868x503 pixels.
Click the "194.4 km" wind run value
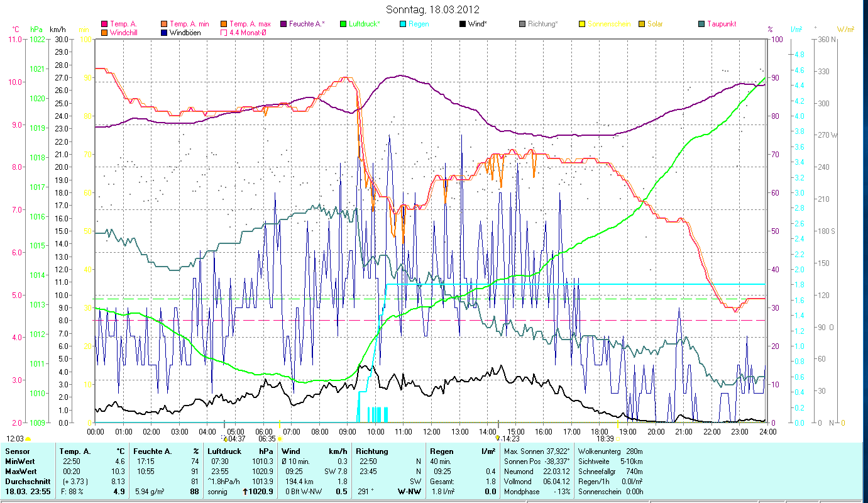(x=299, y=482)
